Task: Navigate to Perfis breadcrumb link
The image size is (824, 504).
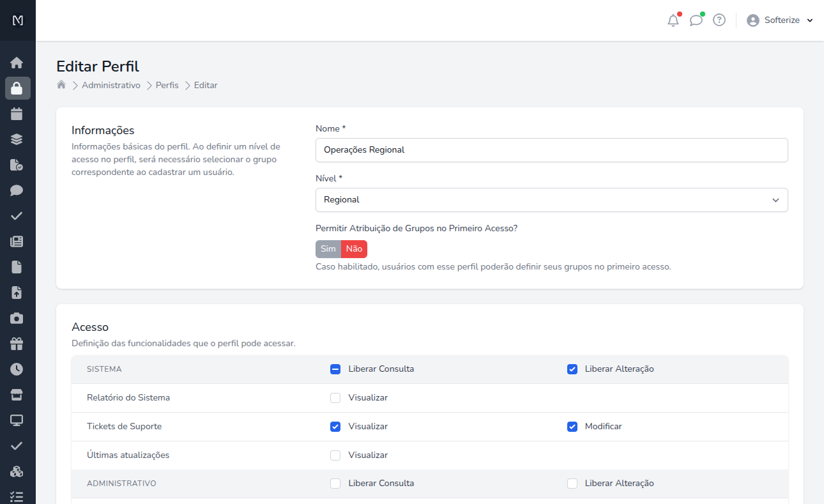Action: click(167, 85)
